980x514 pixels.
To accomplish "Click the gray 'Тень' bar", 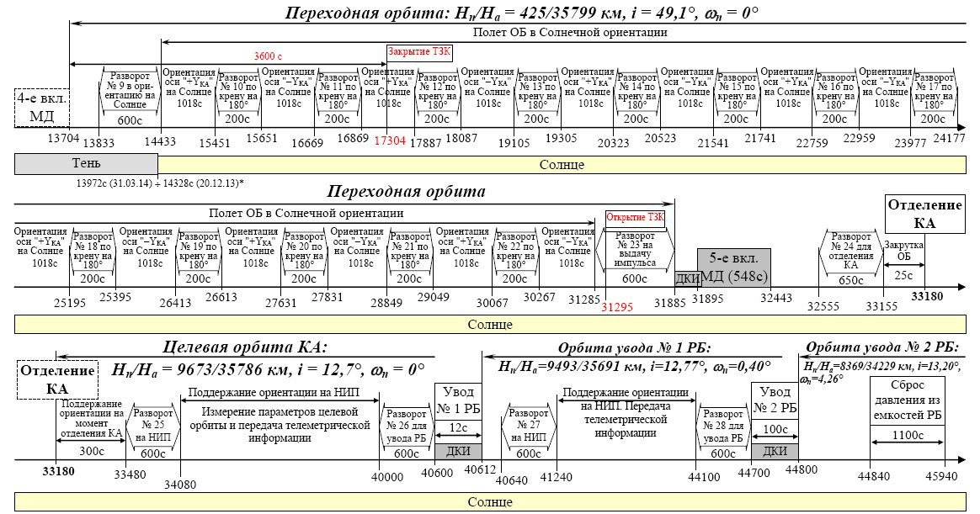I will coord(86,164).
